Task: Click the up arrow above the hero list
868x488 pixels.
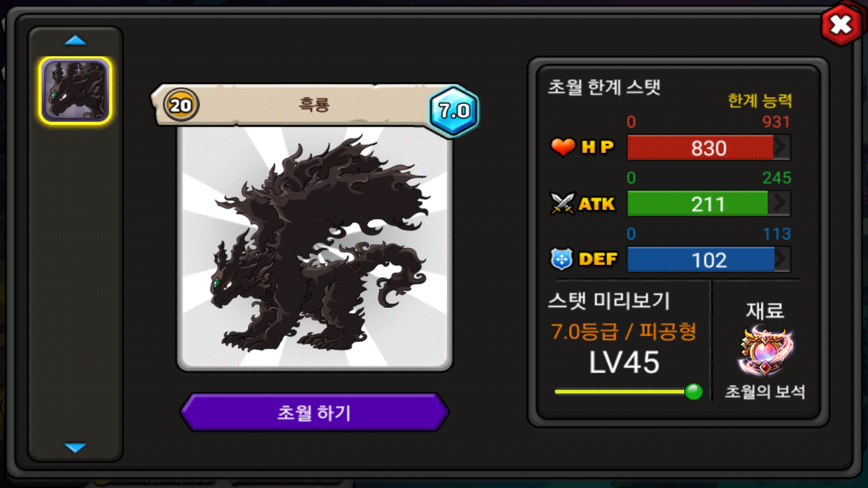Action: point(75,41)
